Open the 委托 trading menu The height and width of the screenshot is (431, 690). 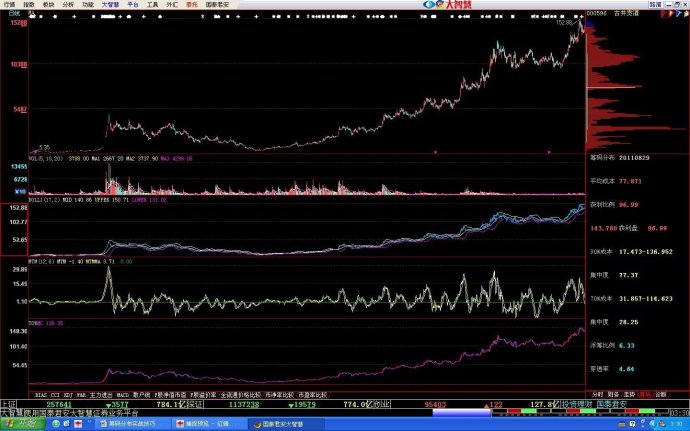click(190, 5)
